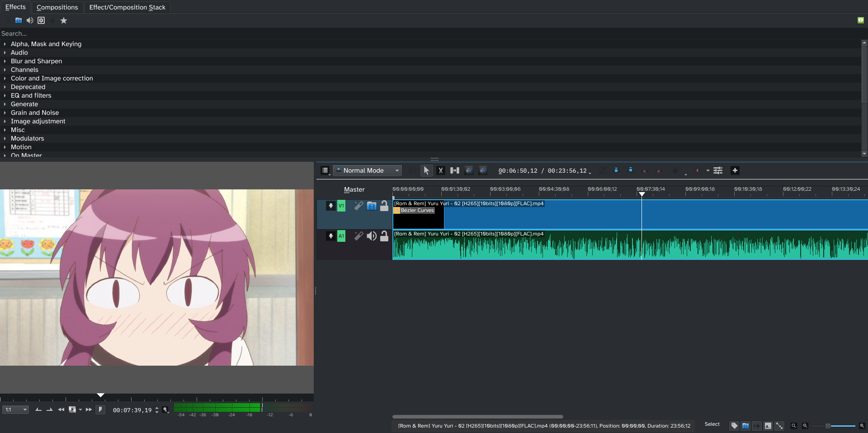Image resolution: width=868 pixels, height=433 pixels.
Task: Click the timeline horizontal scrollbar
Action: (x=478, y=417)
